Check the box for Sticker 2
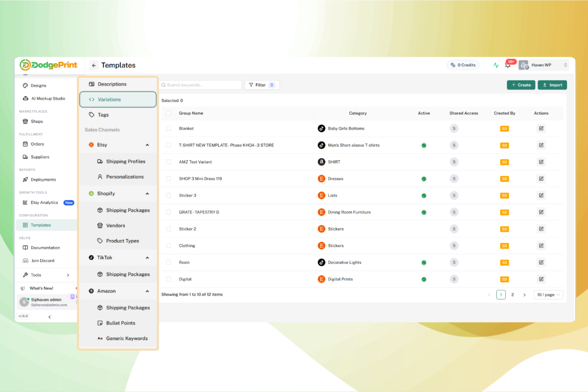Image resolution: width=588 pixels, height=392 pixels. [169, 229]
